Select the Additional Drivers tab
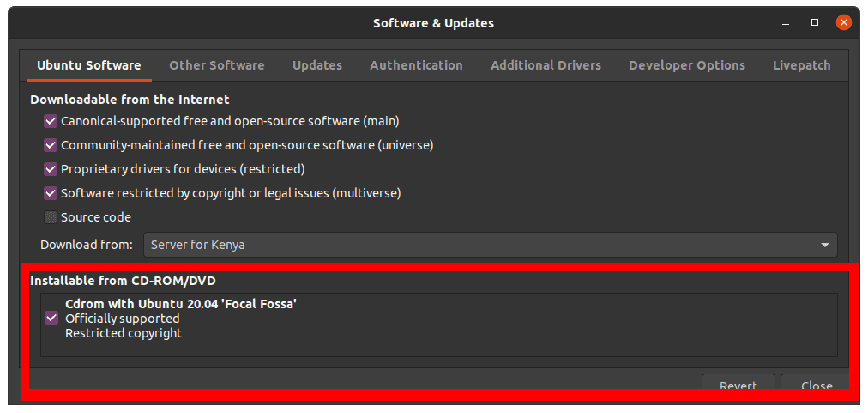 (546, 65)
